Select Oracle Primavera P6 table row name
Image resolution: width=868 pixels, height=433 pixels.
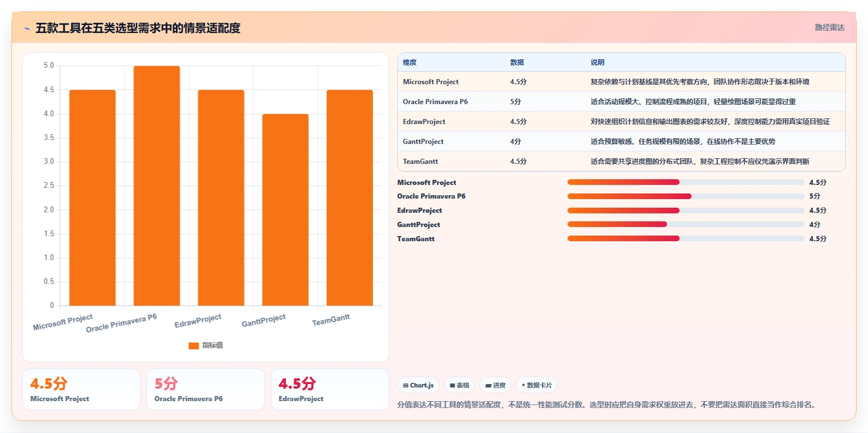[x=435, y=102]
